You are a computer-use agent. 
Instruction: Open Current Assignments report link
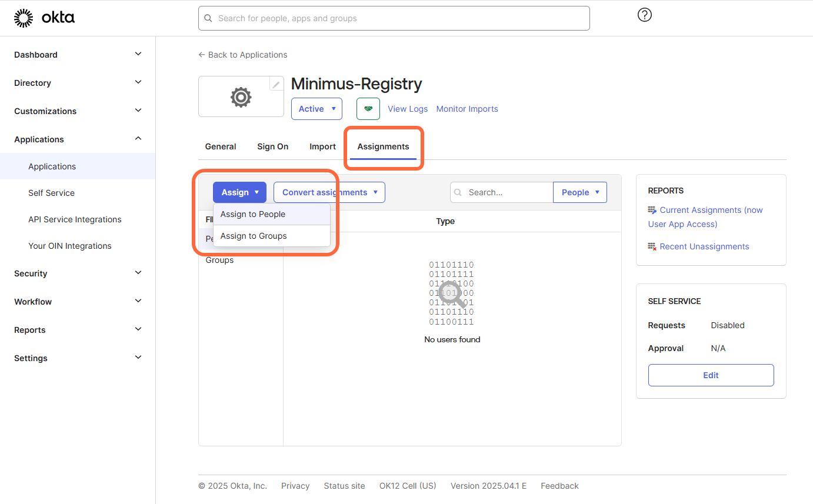click(705, 217)
